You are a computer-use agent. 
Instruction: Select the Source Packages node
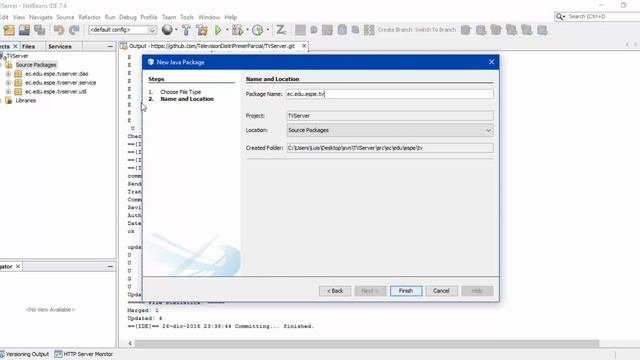point(36,65)
